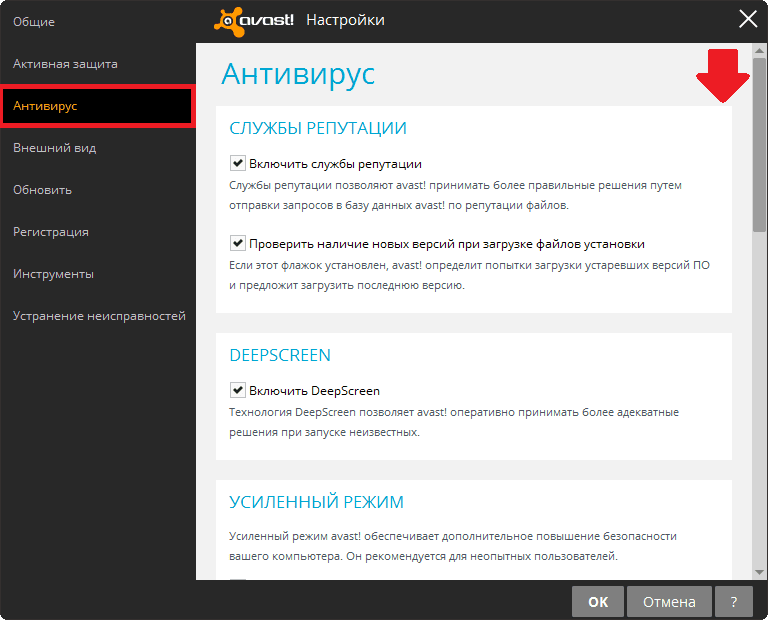
Task: Open the Общие settings section
Action: pos(34,22)
